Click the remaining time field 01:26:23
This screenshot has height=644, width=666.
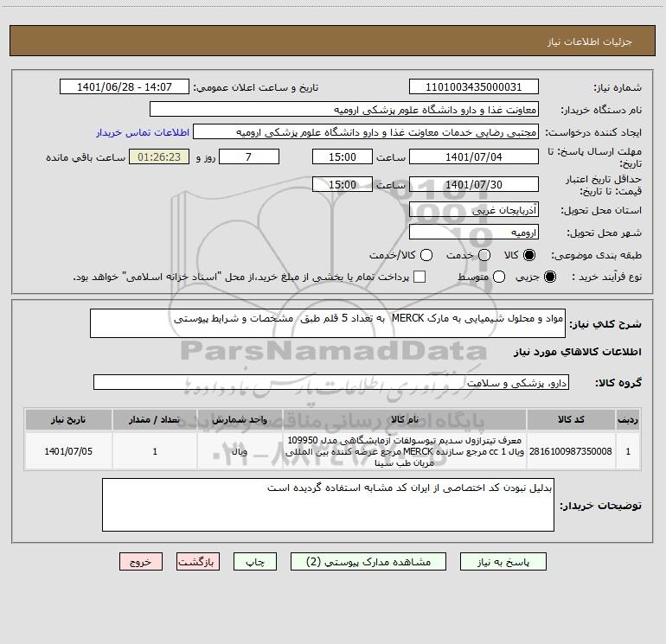[x=159, y=156]
